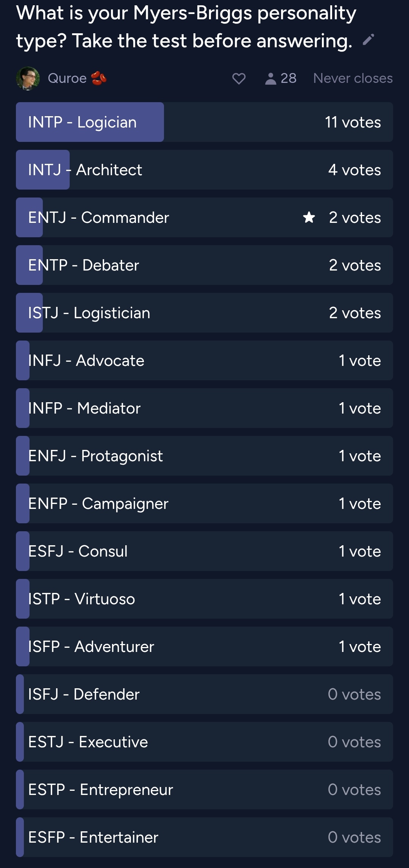The width and height of the screenshot is (409, 868).
Task: Vote for INTJ - Architect
Action: [204, 170]
